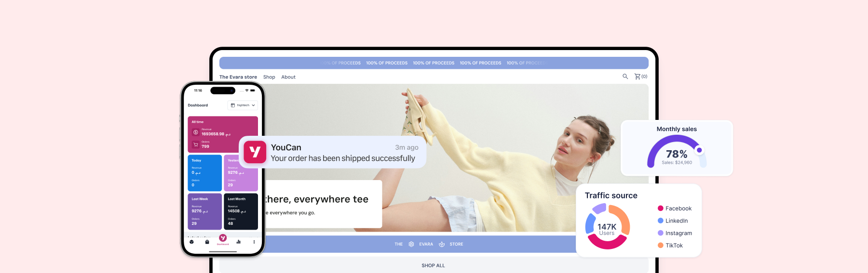Click the '100% OF PROCEEDS' announcement bar
Screen dimensions: 868x273
434,63
